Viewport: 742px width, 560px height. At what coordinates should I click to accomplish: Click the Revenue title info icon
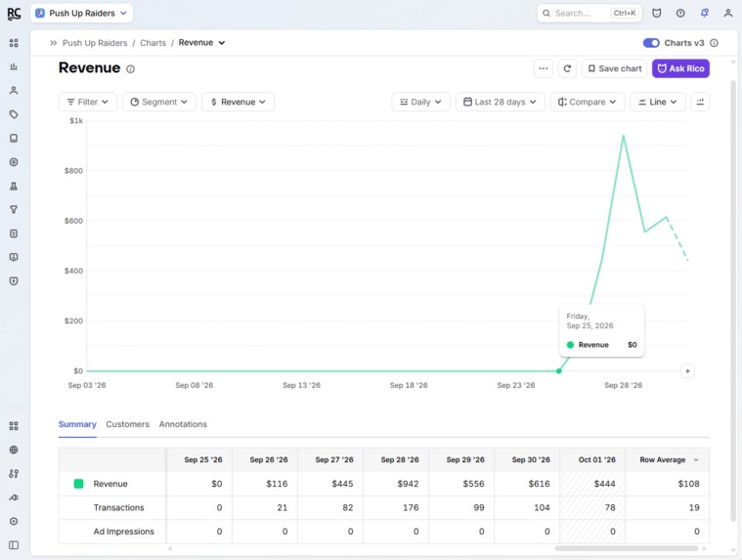(131, 69)
